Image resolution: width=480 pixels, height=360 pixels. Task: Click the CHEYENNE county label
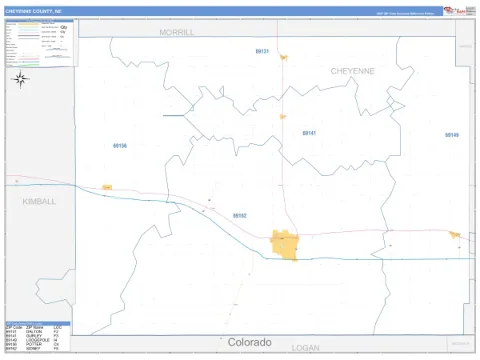(x=353, y=71)
